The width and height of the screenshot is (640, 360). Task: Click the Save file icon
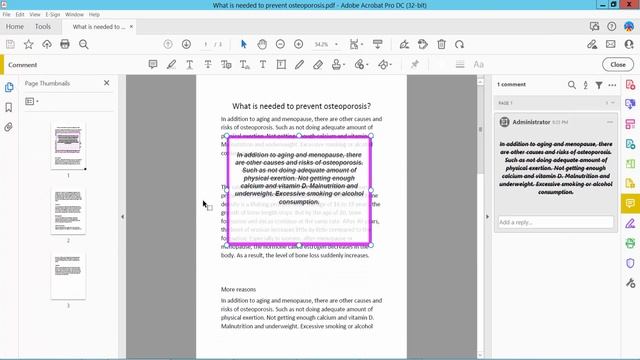pyautogui.click(x=10, y=44)
